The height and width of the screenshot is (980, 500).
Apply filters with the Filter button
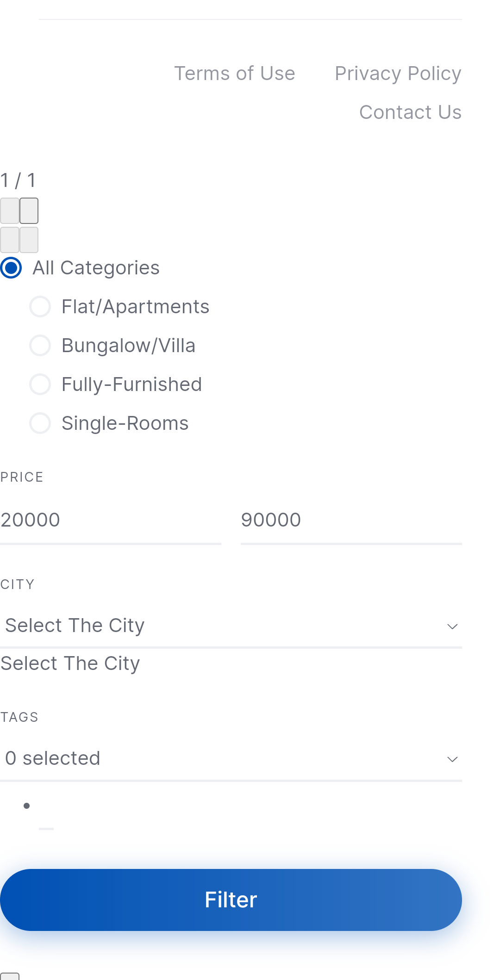[231, 899]
